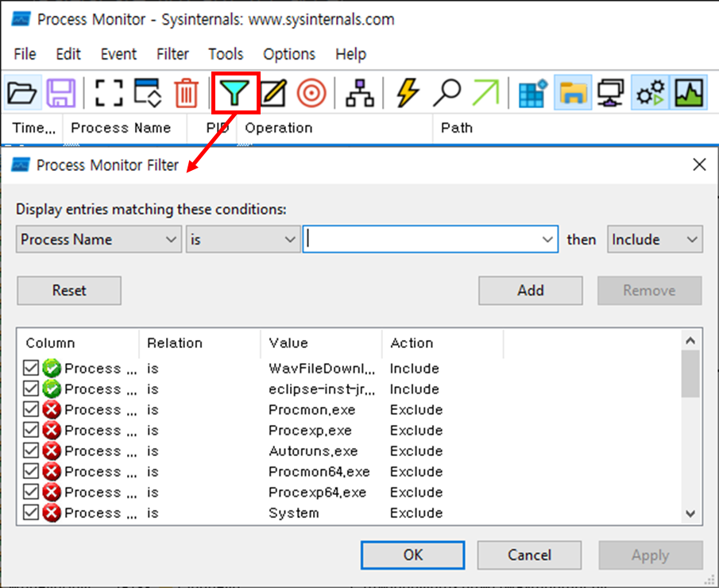
Task: Click the red X icon of Procmon.exe row
Action: (52, 409)
